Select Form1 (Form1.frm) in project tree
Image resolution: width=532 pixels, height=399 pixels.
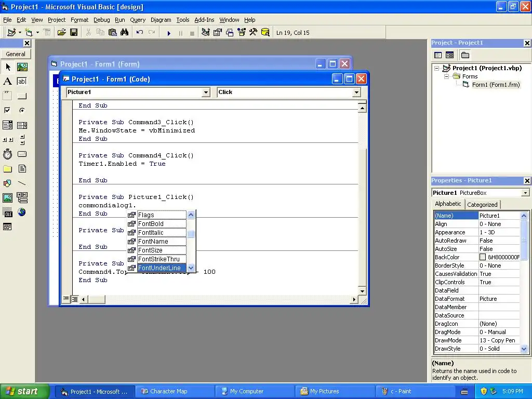[495, 85]
